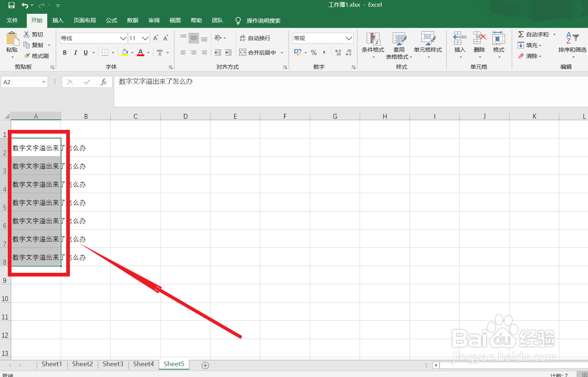Decrease font size with the smaller A icon
The width and height of the screenshot is (588, 377).
tap(166, 38)
